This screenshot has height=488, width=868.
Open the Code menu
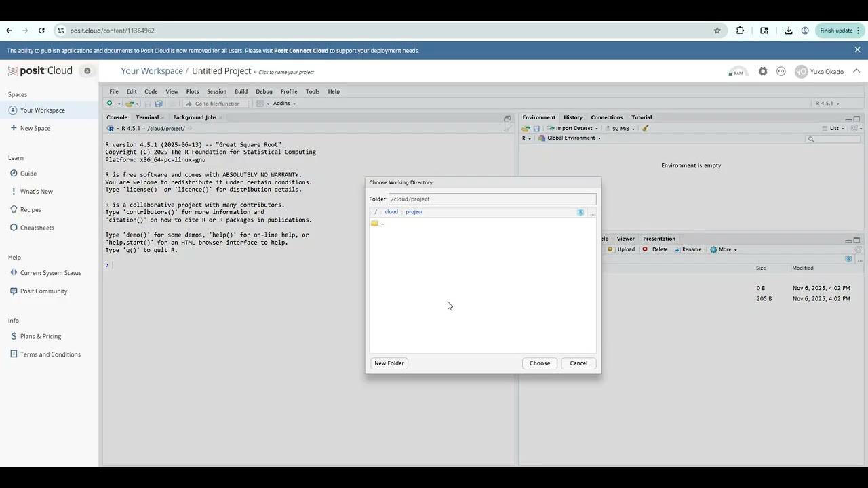tap(151, 91)
